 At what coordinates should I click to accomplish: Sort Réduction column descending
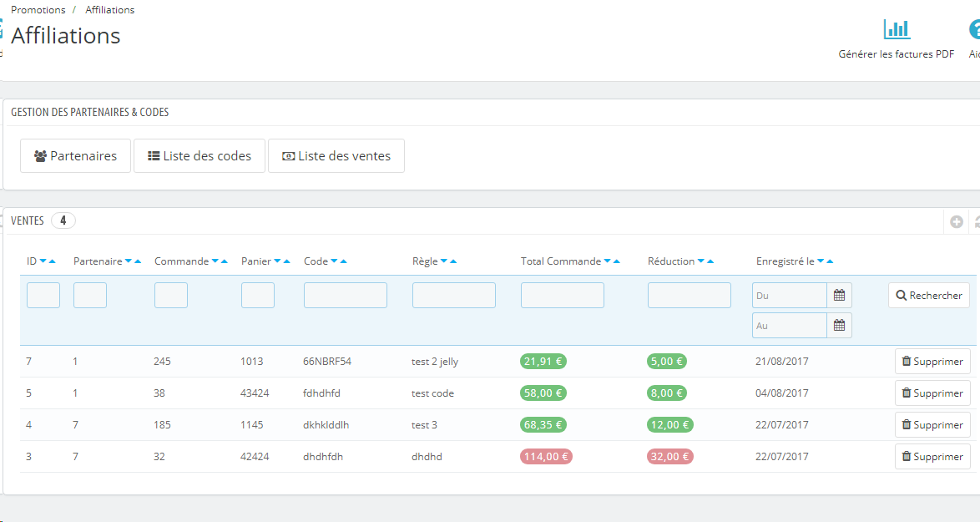tap(700, 261)
